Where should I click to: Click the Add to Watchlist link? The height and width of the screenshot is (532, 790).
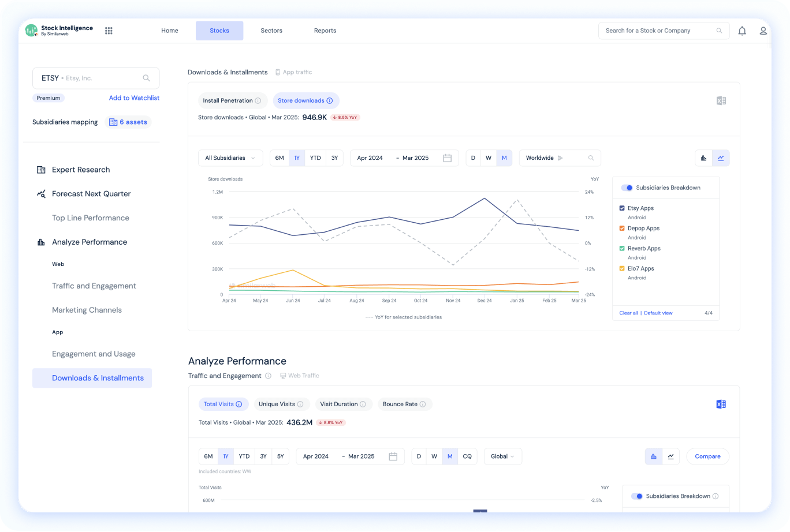(134, 98)
